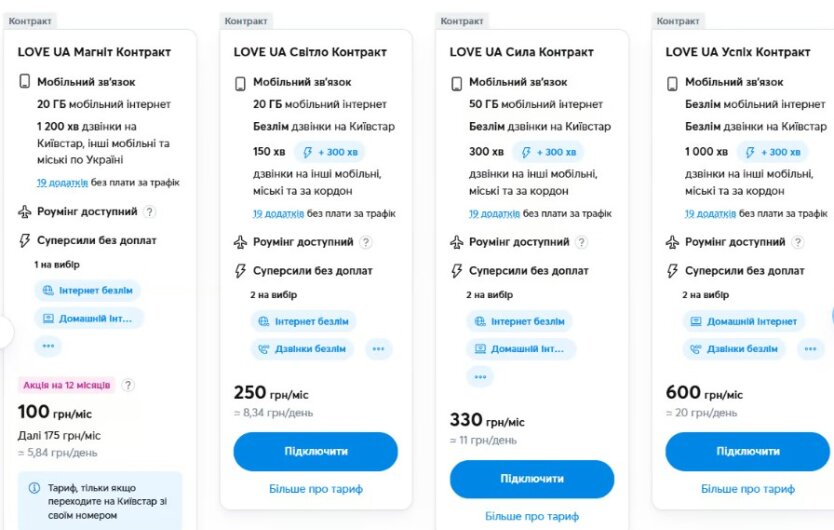Open 19 додатків link in Магніт card
This screenshot has height=530, width=834.
tap(62, 183)
